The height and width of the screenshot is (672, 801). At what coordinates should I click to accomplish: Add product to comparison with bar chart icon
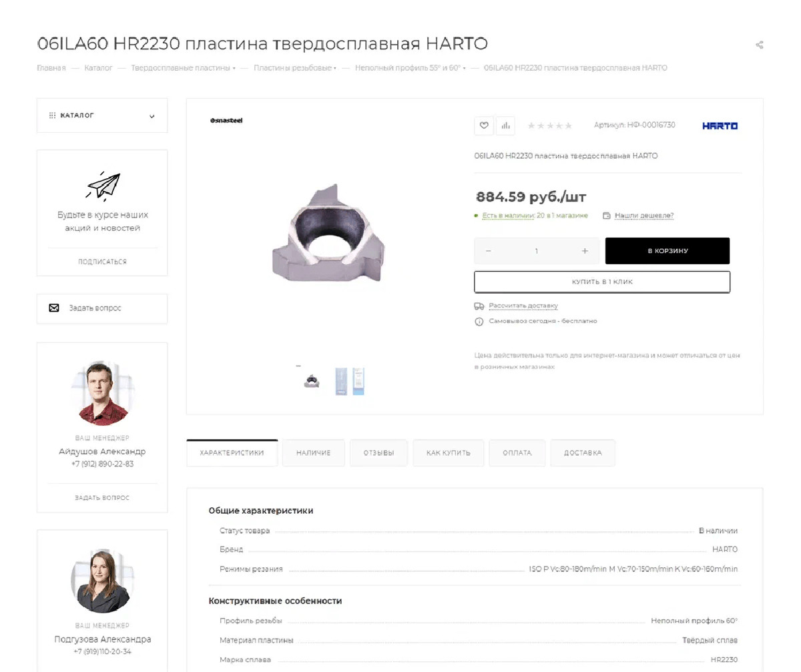click(x=505, y=125)
